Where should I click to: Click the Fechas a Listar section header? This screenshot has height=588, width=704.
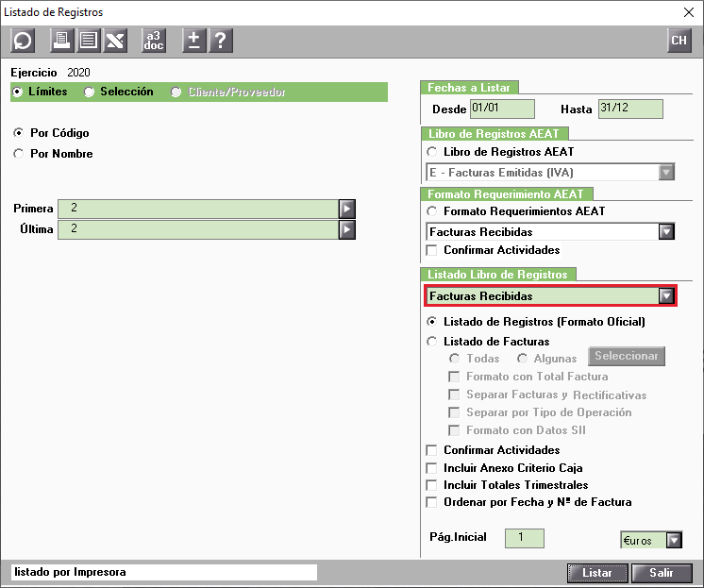pyautogui.click(x=469, y=88)
